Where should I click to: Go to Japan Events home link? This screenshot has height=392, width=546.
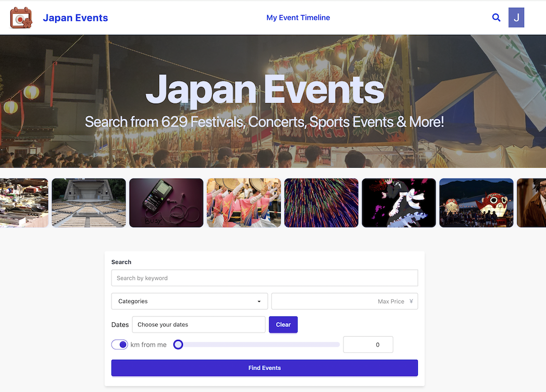pyautogui.click(x=75, y=18)
